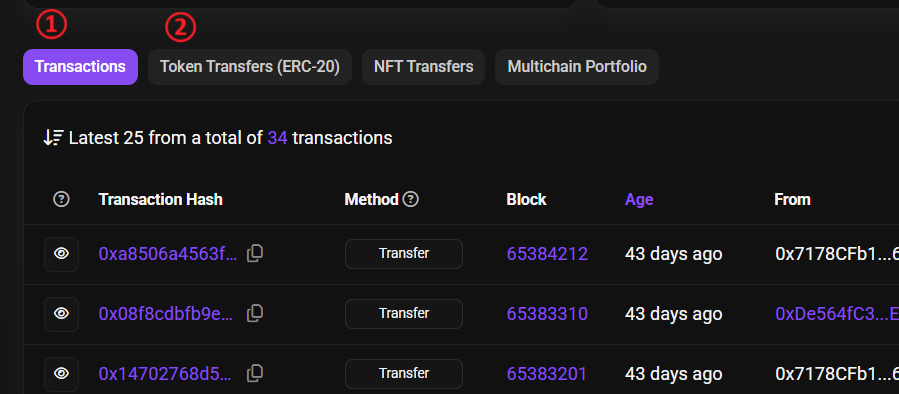
Task: Click the 34 total transactions link
Action: point(277,138)
